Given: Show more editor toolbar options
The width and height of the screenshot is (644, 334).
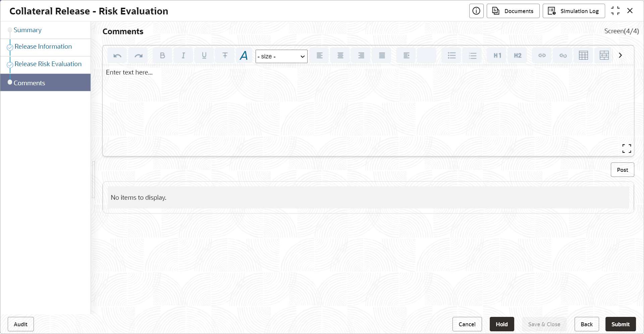Looking at the screenshot, I should click(x=621, y=55).
